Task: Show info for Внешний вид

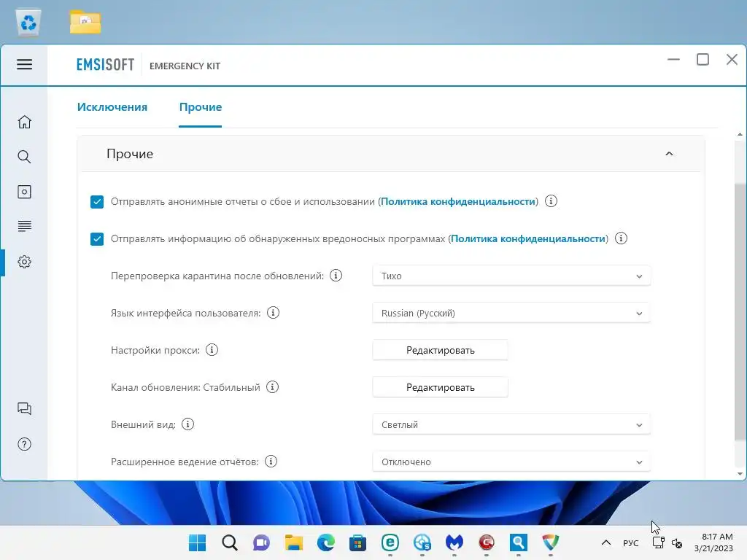Action: pyautogui.click(x=187, y=424)
